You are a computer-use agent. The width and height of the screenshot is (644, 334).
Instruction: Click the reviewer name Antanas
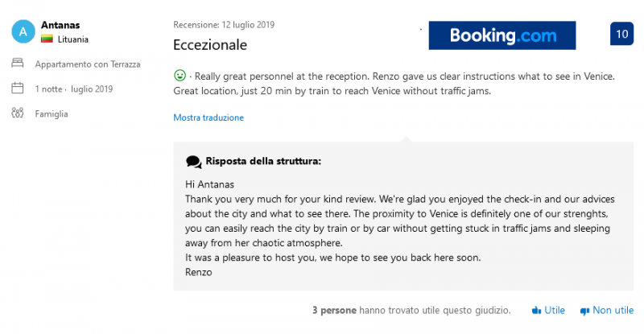point(59,25)
